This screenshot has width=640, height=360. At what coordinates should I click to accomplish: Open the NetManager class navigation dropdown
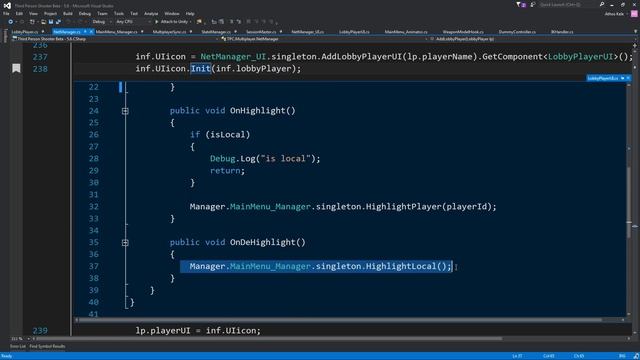pos(426,39)
